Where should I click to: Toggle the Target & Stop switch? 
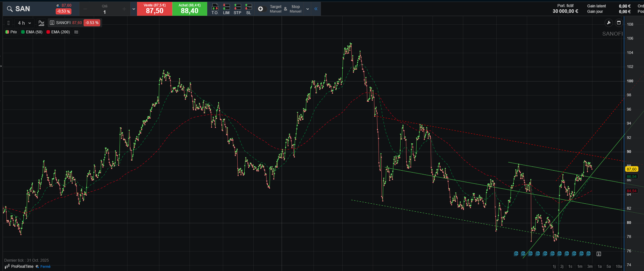[x=261, y=9]
